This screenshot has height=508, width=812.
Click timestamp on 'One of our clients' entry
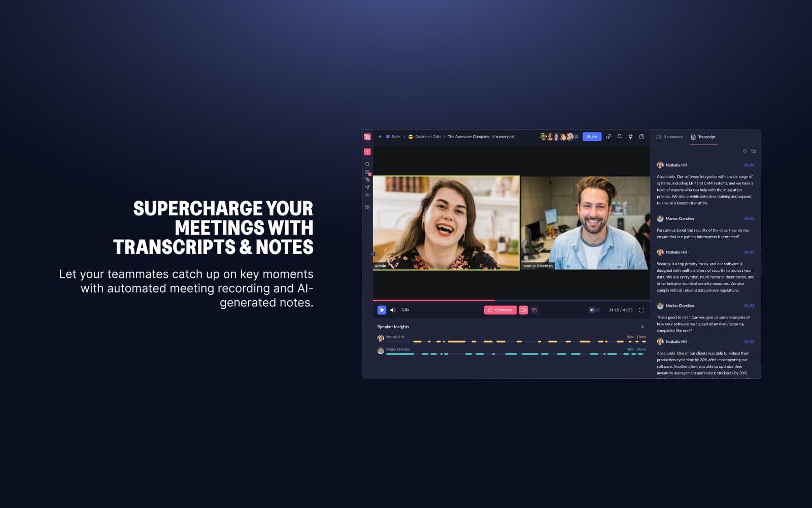coord(749,341)
